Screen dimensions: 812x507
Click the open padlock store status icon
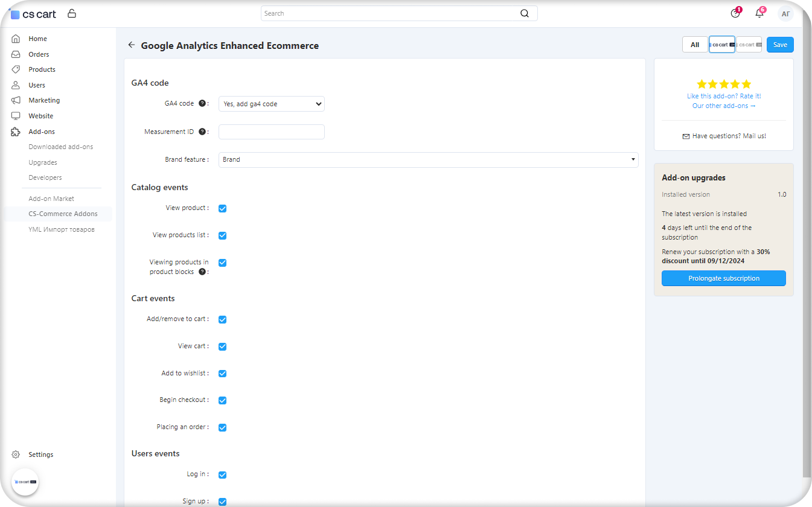(x=72, y=13)
